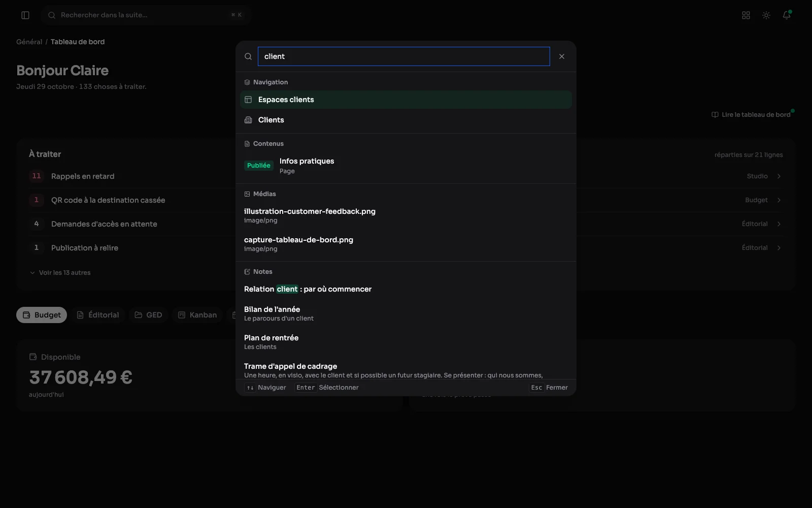
Task: Expand 'Voir les 13 autres'
Action: click(x=60, y=273)
